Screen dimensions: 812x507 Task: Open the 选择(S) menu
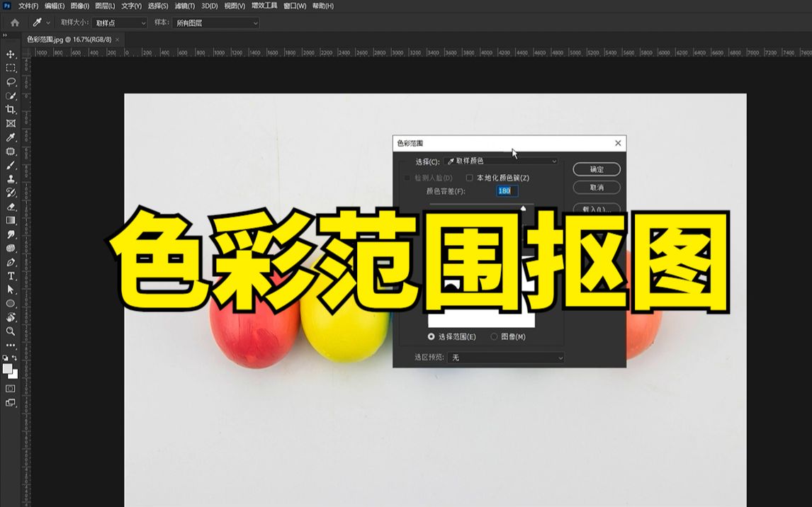click(158, 6)
